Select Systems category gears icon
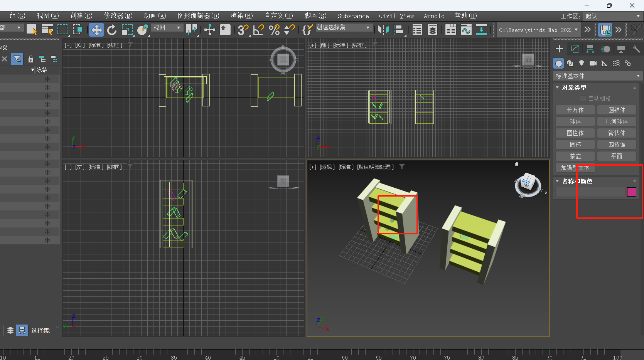The image size is (644, 360). pos(628,63)
